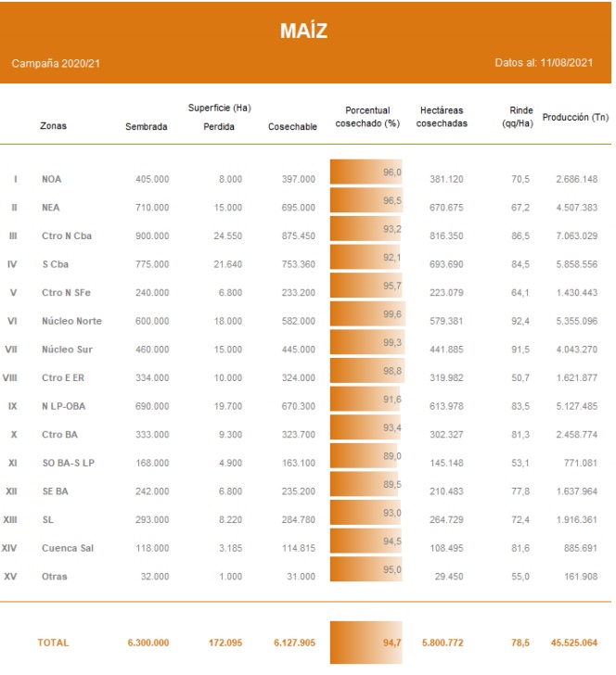Select the Sembrada column header
This screenshot has width=616, height=675.
click(146, 126)
